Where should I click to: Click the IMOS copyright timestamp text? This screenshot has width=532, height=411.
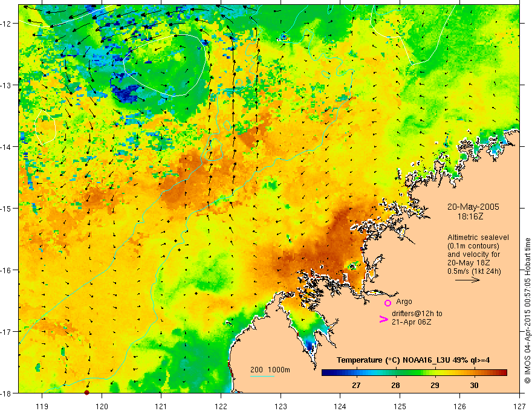pos(527,311)
